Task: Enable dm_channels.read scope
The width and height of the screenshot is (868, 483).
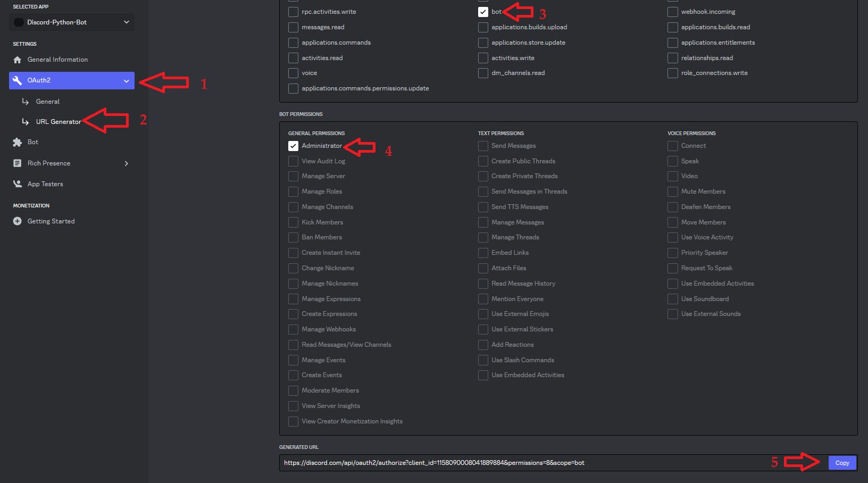Action: click(x=483, y=73)
